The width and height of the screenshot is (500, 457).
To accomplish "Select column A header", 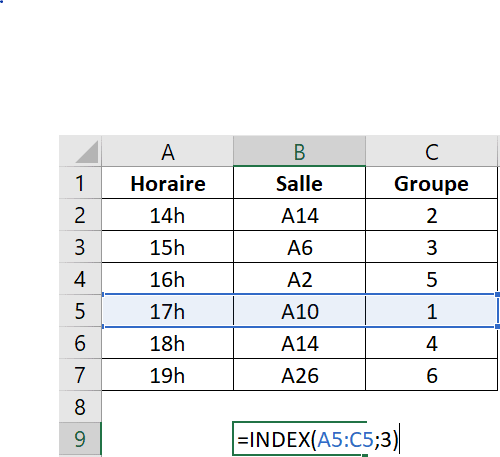I will 168,151.
